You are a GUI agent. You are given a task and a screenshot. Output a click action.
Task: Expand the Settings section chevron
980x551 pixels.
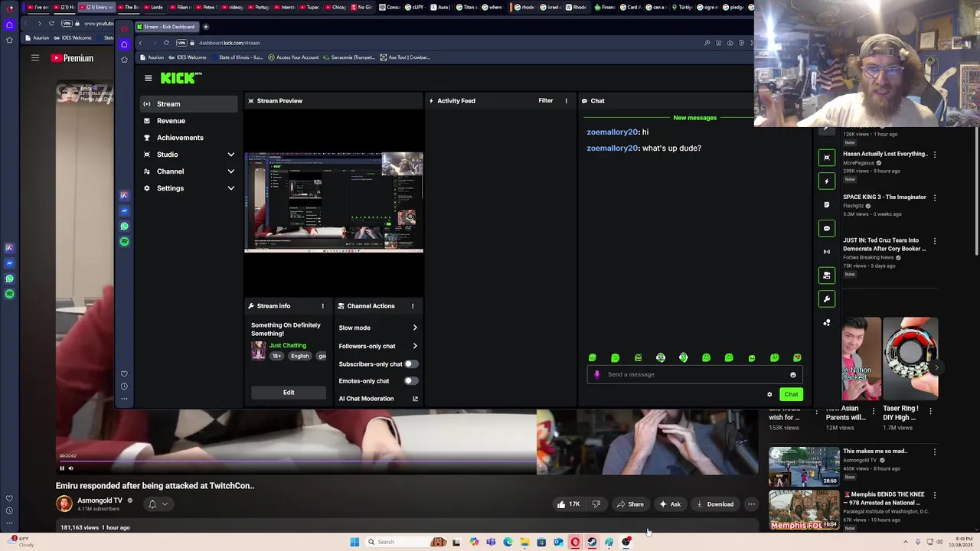230,188
